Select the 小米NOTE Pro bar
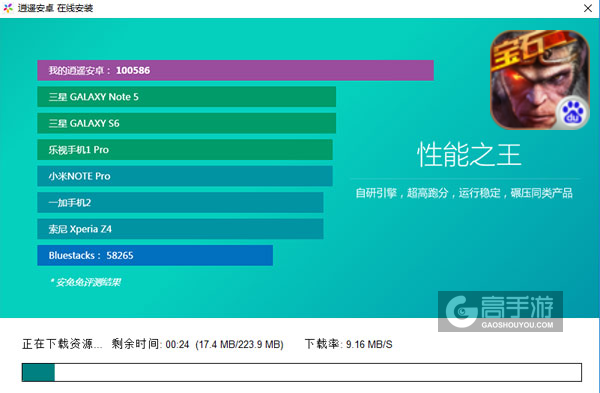The image size is (600, 393). (185, 176)
